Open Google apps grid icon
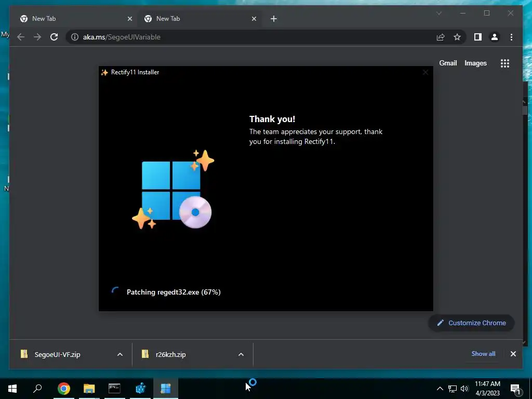 505,63
